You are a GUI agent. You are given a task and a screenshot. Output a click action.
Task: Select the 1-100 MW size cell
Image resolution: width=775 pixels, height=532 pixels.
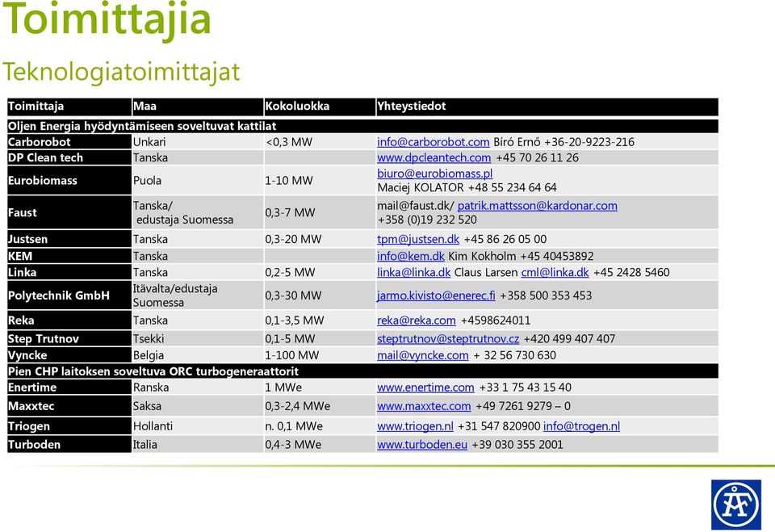click(x=320, y=355)
